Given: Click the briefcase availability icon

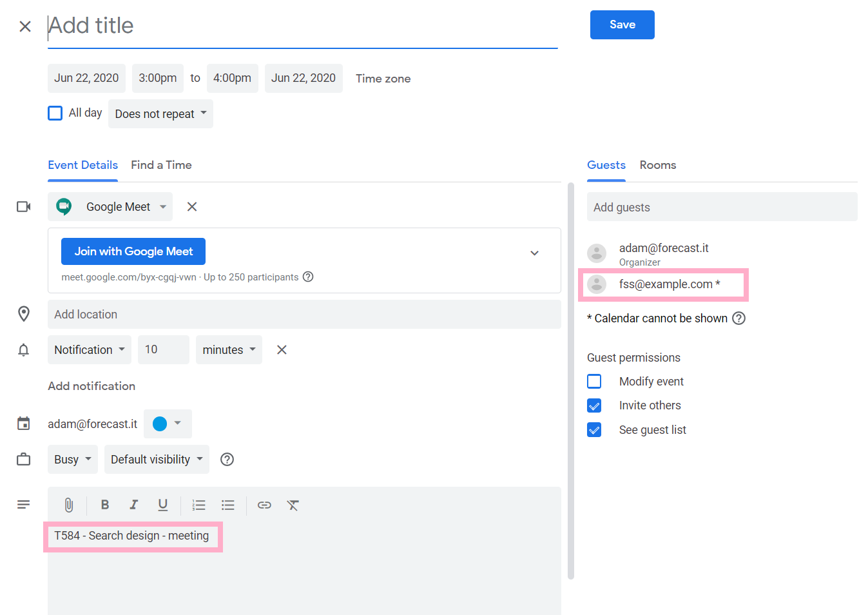Looking at the screenshot, I should click(x=24, y=459).
